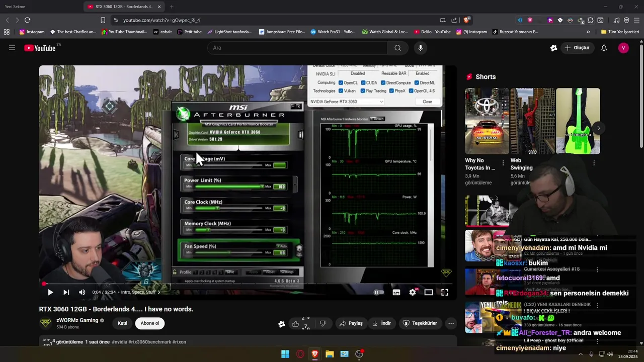Open Why No Toyotas short thumbnail
This screenshot has width=644, height=362.
point(487,121)
